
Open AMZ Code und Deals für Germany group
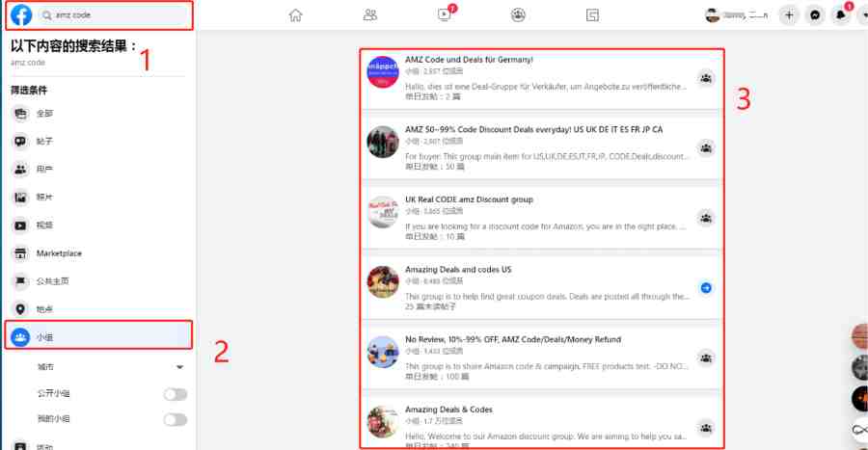(x=469, y=59)
